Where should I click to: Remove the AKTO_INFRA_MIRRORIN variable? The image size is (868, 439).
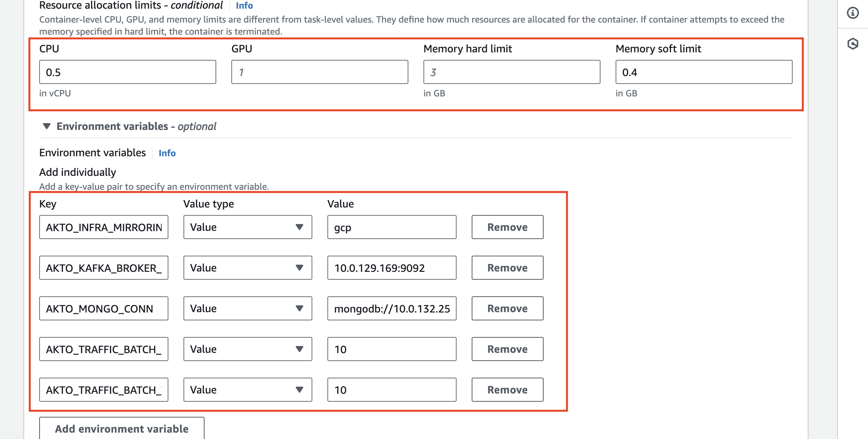[x=507, y=227]
